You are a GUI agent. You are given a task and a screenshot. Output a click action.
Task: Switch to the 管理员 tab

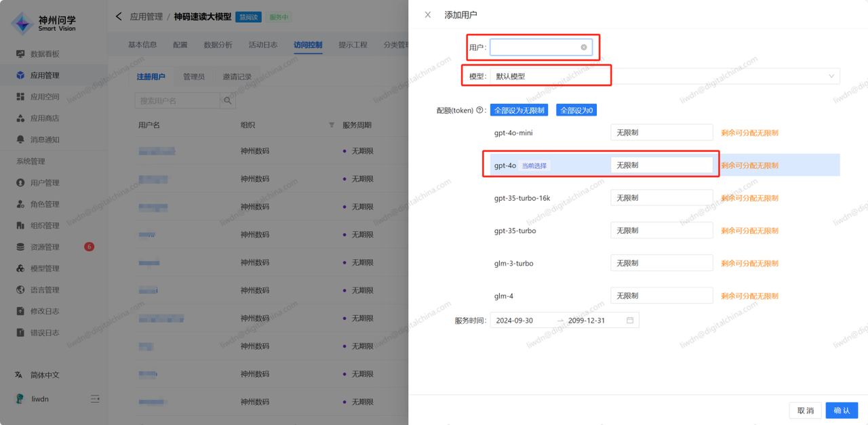coord(194,77)
